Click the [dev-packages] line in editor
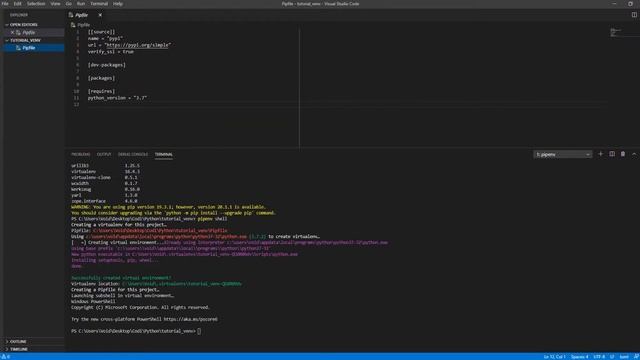This screenshot has width=640, height=360. pyautogui.click(x=107, y=65)
